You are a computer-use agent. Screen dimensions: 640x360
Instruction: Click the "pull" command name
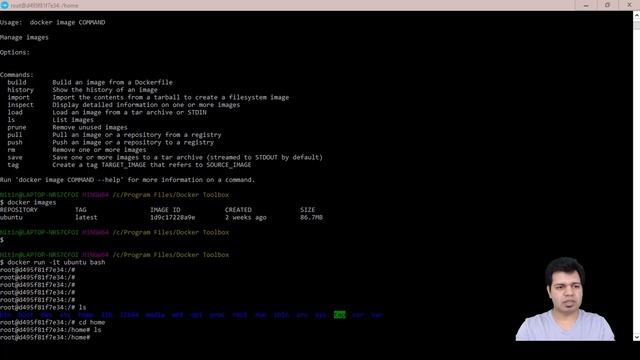pos(15,135)
